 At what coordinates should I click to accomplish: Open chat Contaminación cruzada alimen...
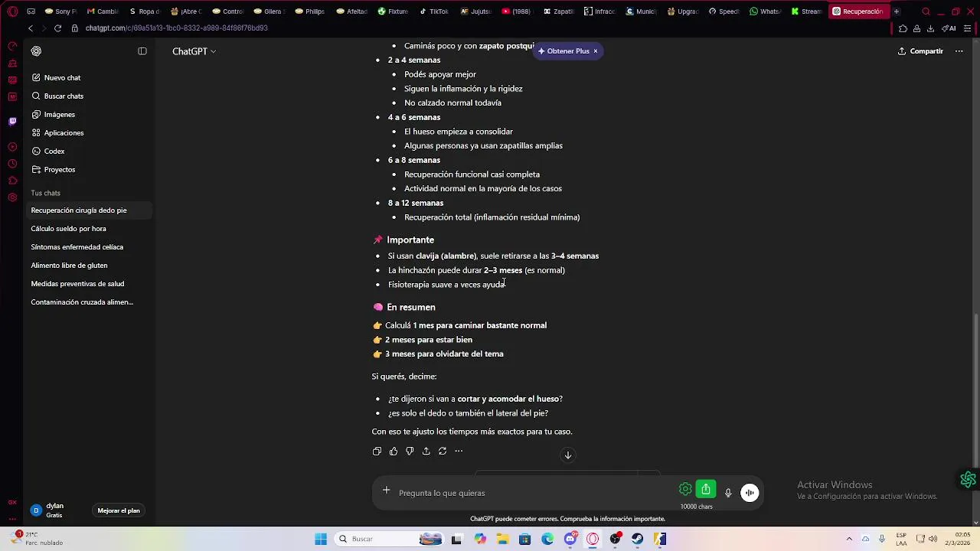click(90, 302)
